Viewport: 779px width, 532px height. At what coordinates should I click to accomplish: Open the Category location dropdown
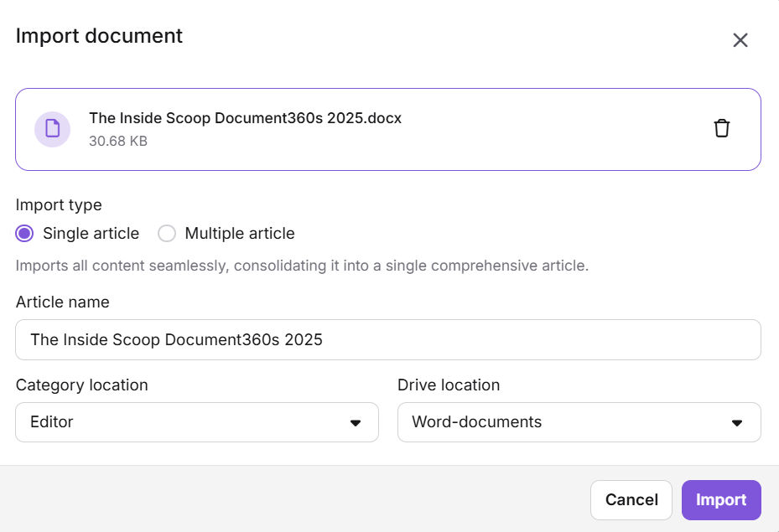click(196, 422)
